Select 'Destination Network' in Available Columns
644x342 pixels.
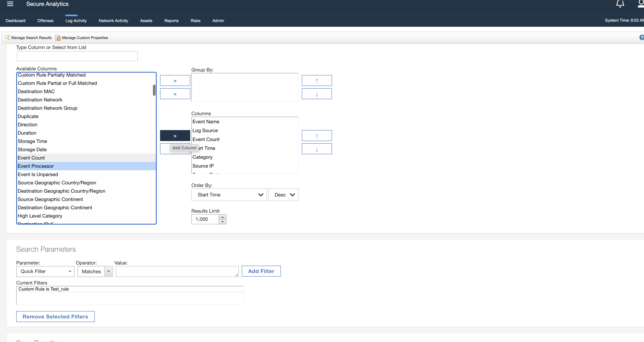(86, 100)
